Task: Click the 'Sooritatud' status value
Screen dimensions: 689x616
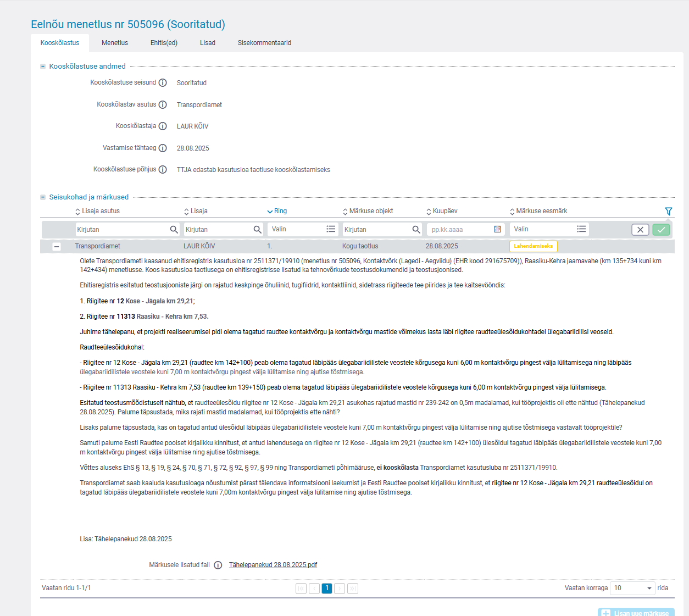Action: 192,83
